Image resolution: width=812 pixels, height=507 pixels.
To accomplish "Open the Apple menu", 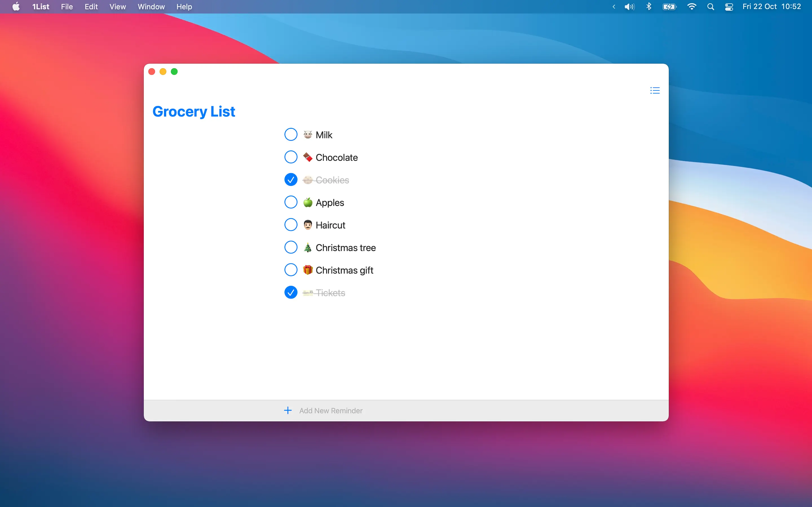I will [16, 7].
